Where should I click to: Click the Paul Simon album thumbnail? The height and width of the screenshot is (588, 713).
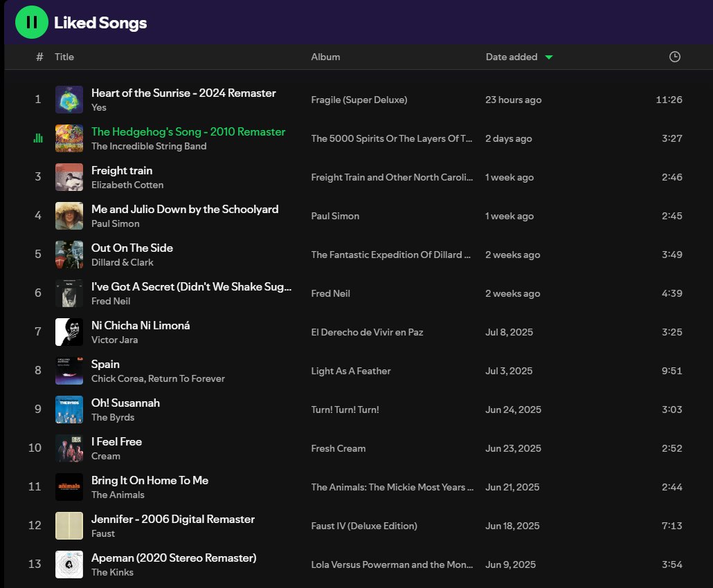69,216
